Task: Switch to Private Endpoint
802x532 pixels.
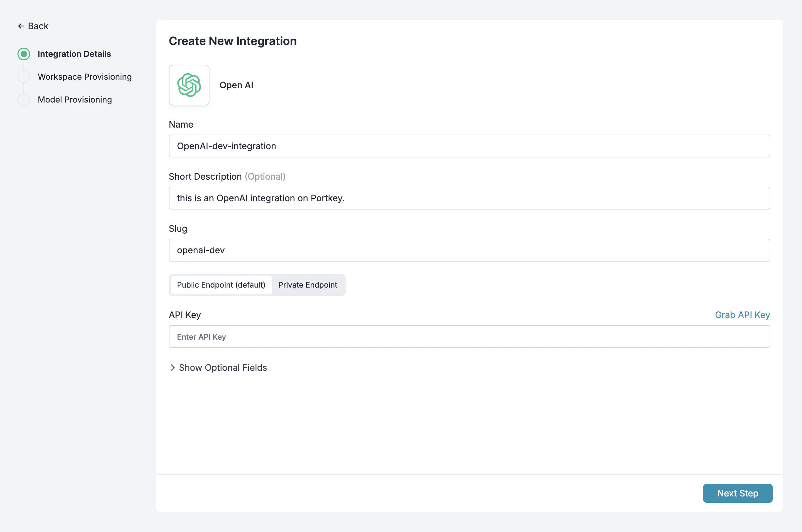Action: 308,285
